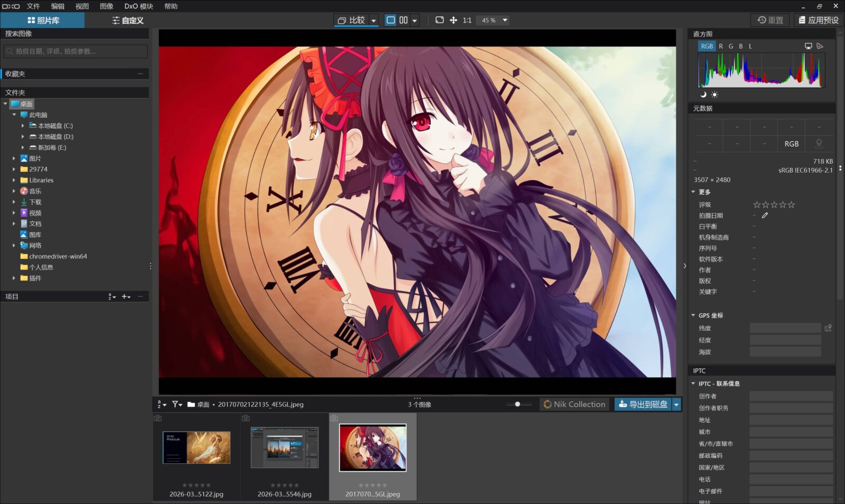Show only the R channel histogram
This screenshot has height=504, width=845.
(x=721, y=46)
